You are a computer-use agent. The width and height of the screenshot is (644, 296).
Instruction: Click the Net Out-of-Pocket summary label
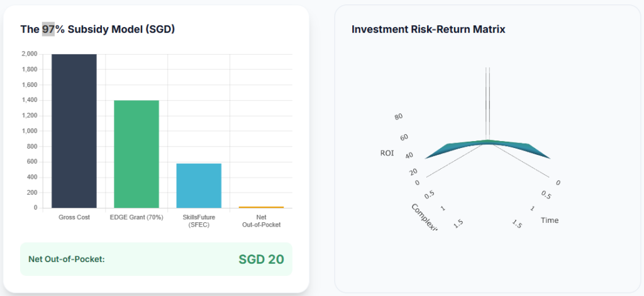(x=67, y=259)
